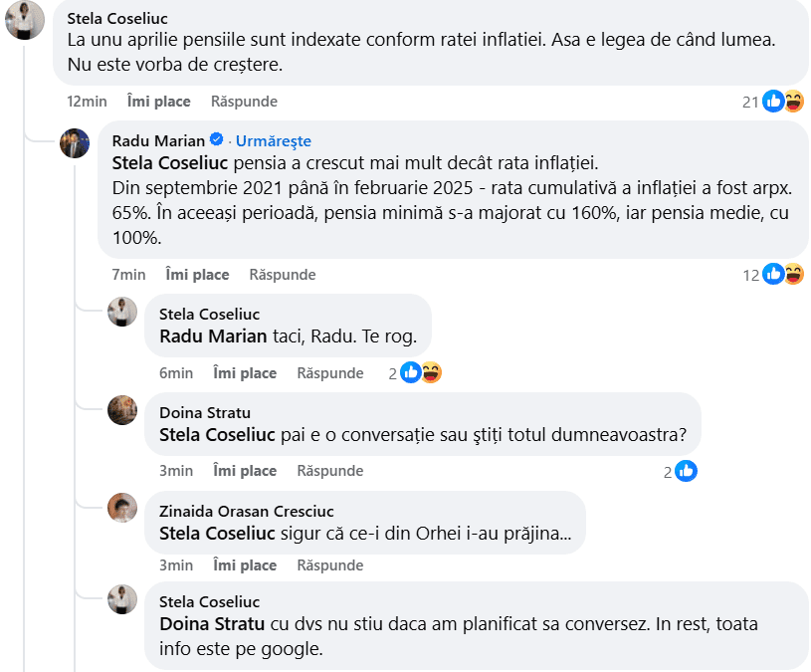The height and width of the screenshot is (672, 811).
Task: Click the like reaction icon under "taci, Radu" reply
Action: (410, 373)
